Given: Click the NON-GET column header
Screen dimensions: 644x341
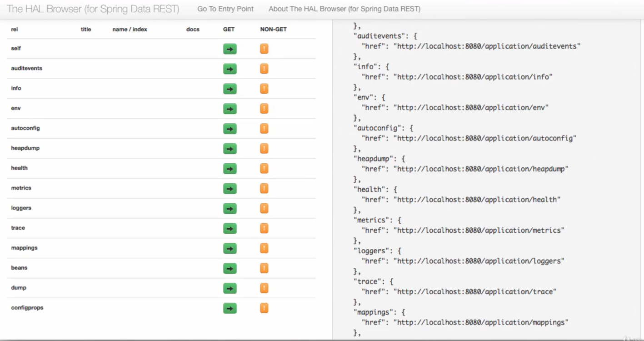Looking at the screenshot, I should pos(274,29).
